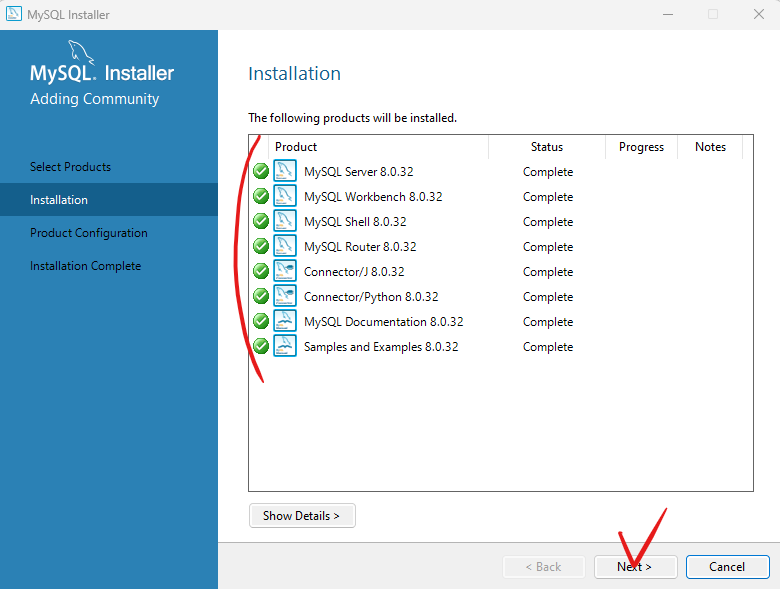Select the MySQL Router 8.0.32 row text
Image resolution: width=780 pixels, height=589 pixels.
(x=360, y=246)
